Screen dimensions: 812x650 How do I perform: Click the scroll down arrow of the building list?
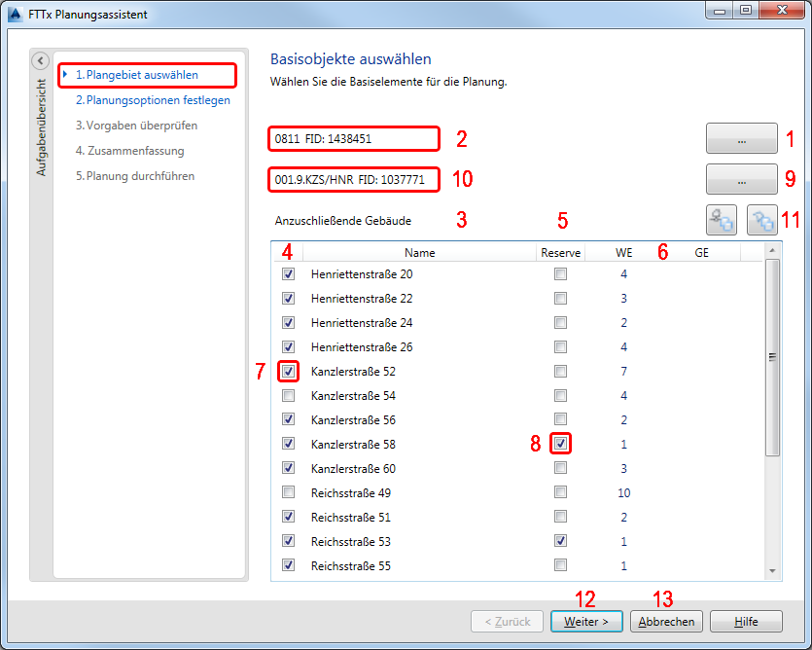[773, 571]
